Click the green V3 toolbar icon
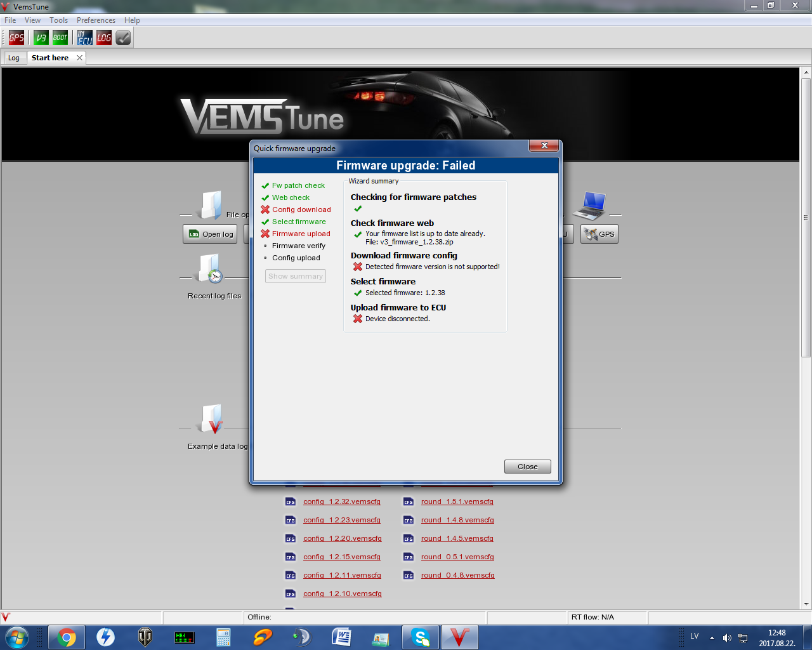Screen dimensions: 812x650 (41, 38)
